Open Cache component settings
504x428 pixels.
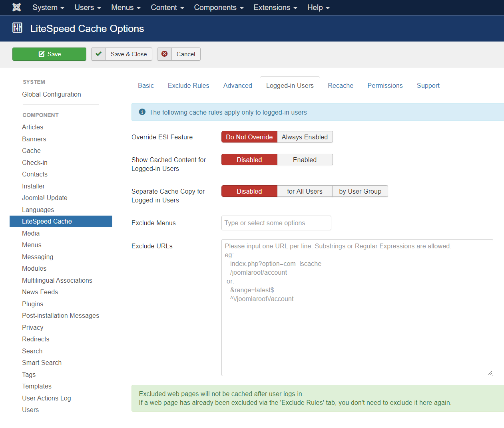tap(31, 151)
